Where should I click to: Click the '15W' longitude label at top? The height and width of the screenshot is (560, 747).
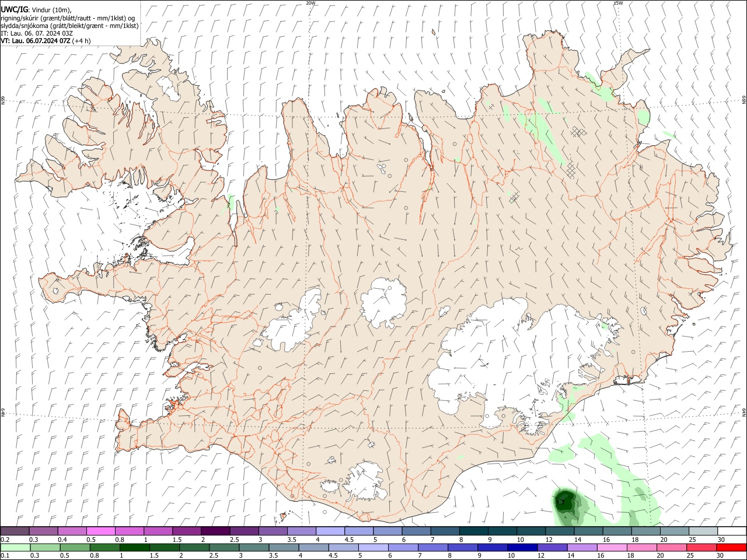[x=618, y=3]
